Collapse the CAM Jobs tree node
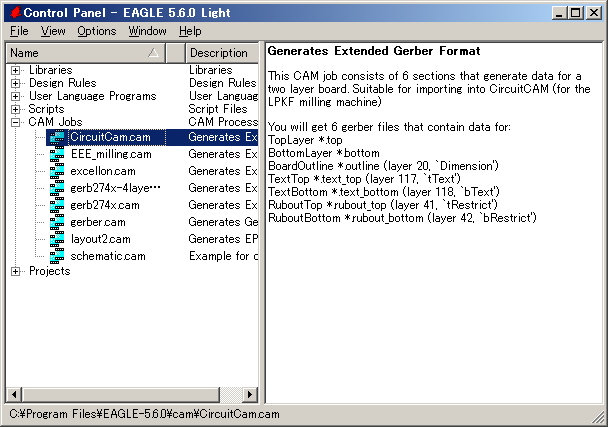Viewport: 608px width, 427px height. [x=15, y=122]
